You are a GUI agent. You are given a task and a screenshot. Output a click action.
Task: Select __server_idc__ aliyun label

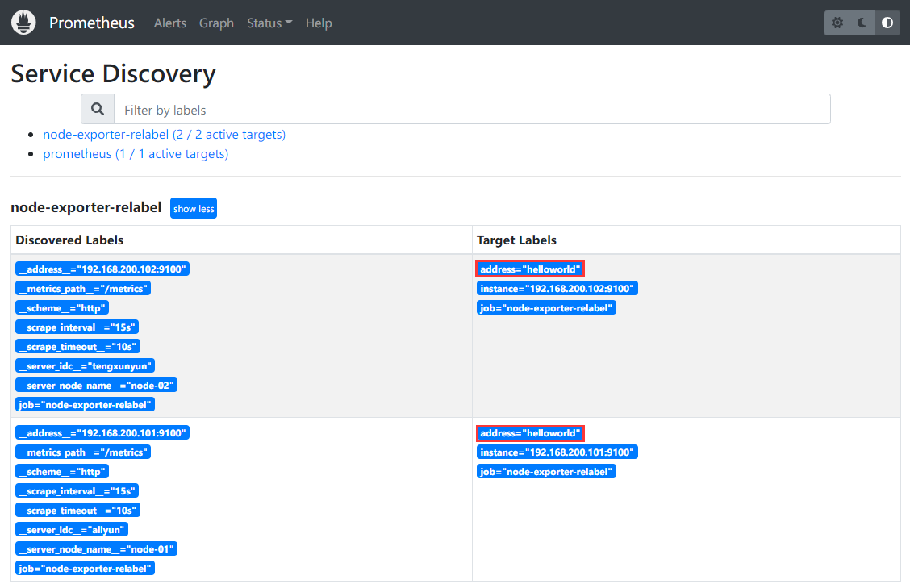72,530
